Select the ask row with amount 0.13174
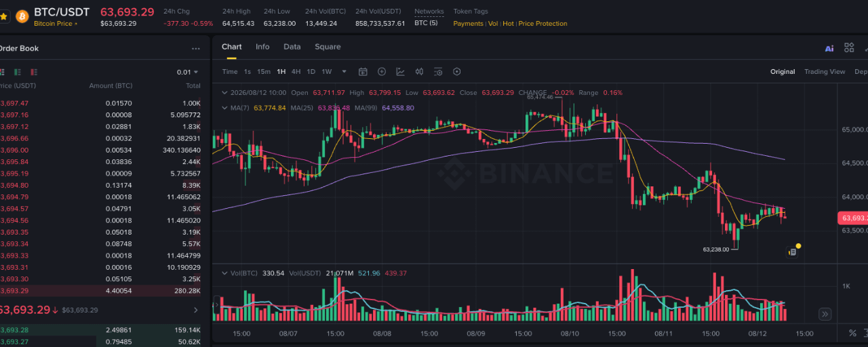Viewport: 868px width, 347px height. coord(102,185)
